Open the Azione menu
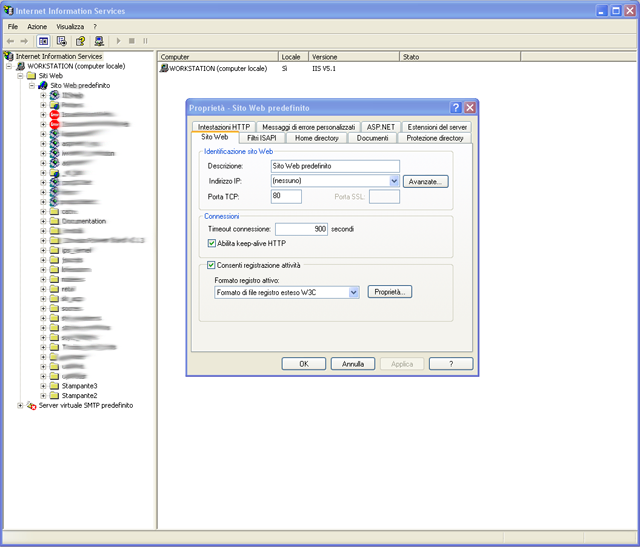The height and width of the screenshot is (547, 640). coord(37,27)
